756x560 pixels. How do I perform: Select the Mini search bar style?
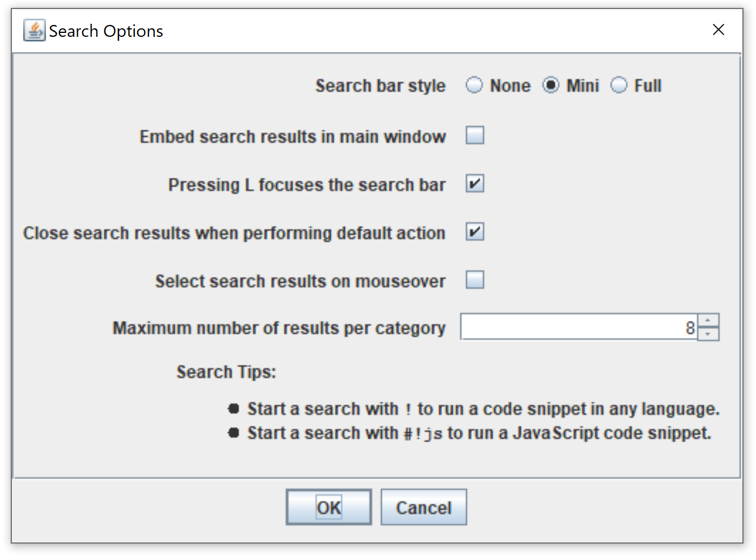coord(551,85)
